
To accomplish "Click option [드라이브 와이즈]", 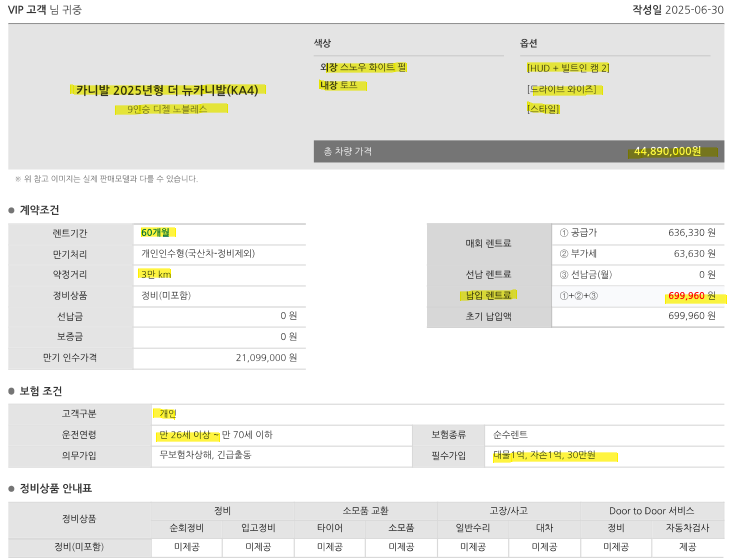I will 561,89.
